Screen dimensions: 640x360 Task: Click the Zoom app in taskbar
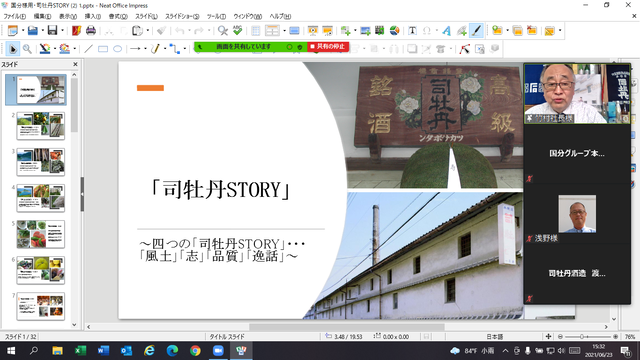pyautogui.click(x=218, y=351)
